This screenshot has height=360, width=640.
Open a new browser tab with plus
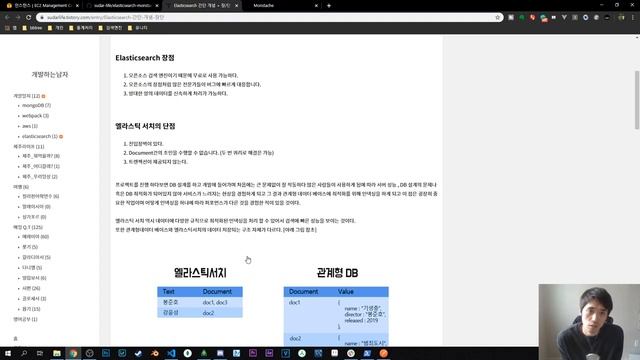pyautogui.click(x=329, y=6)
